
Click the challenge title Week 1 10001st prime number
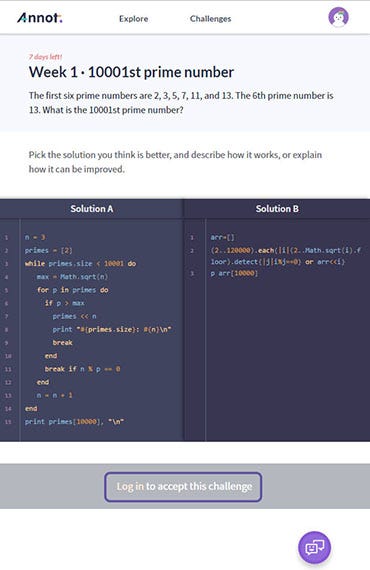(131, 72)
